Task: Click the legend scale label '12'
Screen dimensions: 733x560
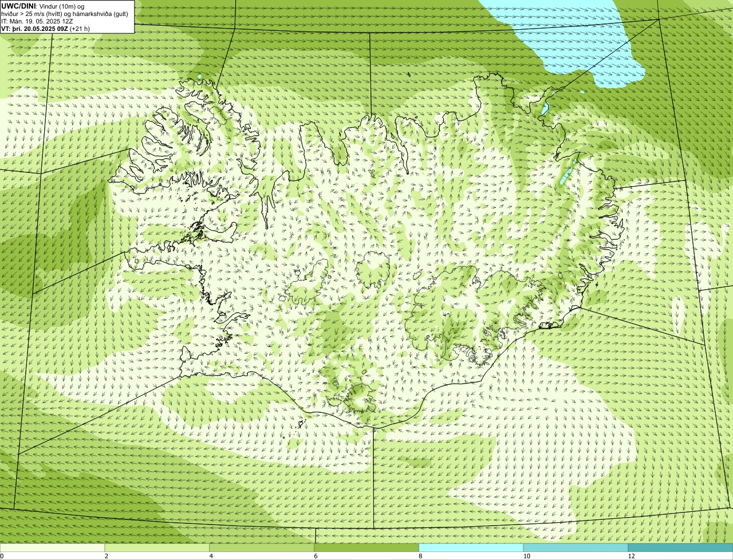Action: [631, 556]
